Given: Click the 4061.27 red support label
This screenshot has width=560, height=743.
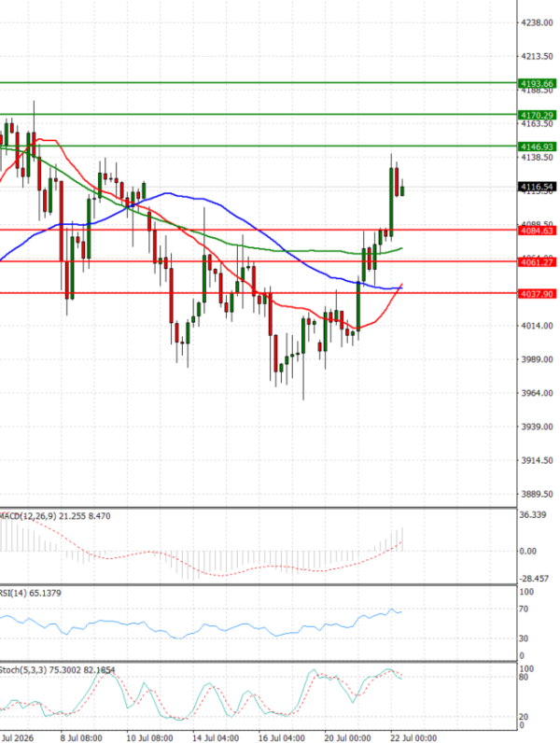Looking at the screenshot, I should [x=538, y=262].
